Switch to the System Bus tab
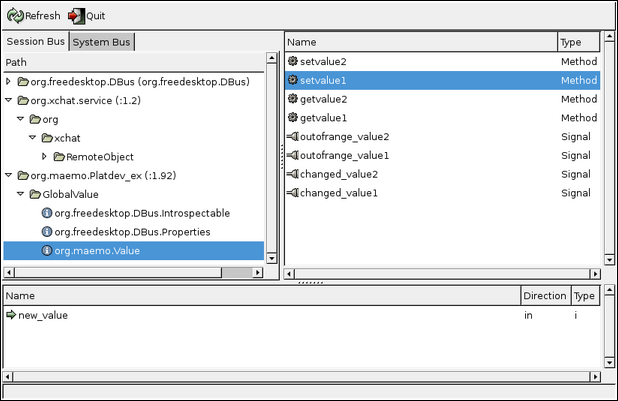 click(x=102, y=42)
